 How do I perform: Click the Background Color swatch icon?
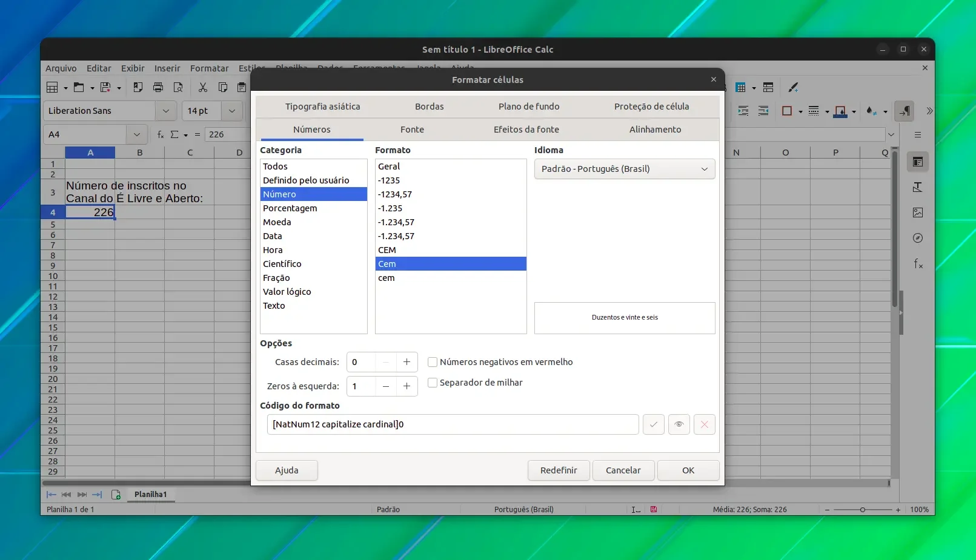coord(840,111)
